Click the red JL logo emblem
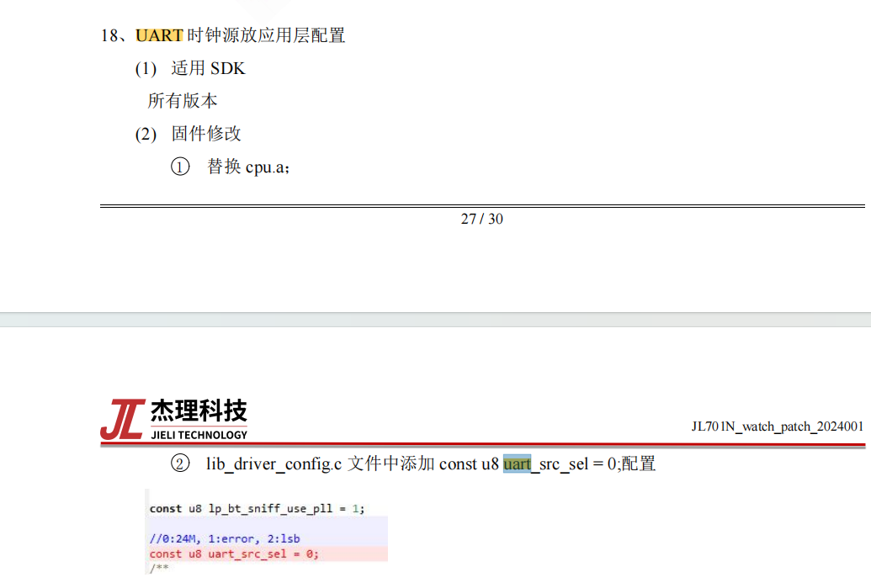 123,419
